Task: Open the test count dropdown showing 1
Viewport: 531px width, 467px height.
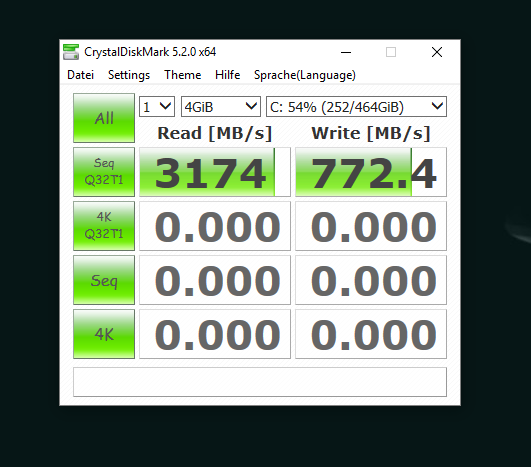Action: click(x=157, y=107)
